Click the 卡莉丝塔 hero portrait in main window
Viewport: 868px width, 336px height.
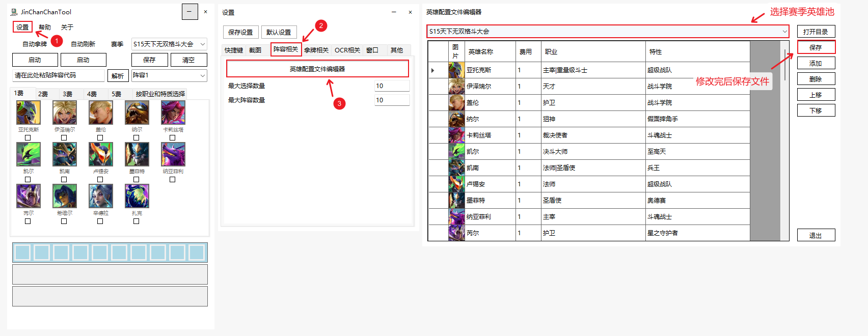click(173, 113)
